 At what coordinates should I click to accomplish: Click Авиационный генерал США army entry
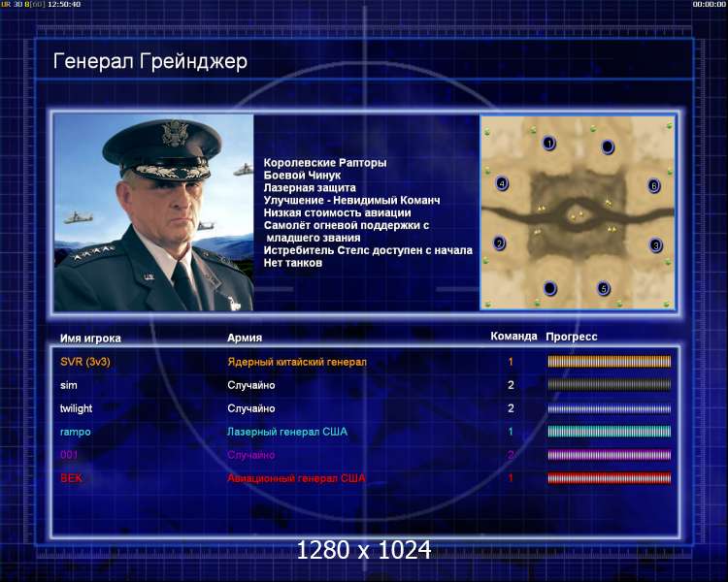pos(296,478)
